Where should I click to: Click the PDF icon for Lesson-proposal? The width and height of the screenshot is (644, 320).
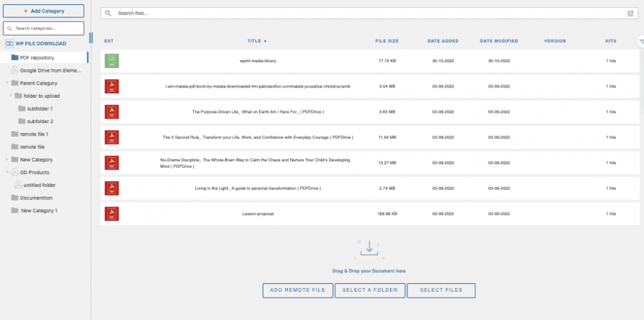(x=111, y=214)
